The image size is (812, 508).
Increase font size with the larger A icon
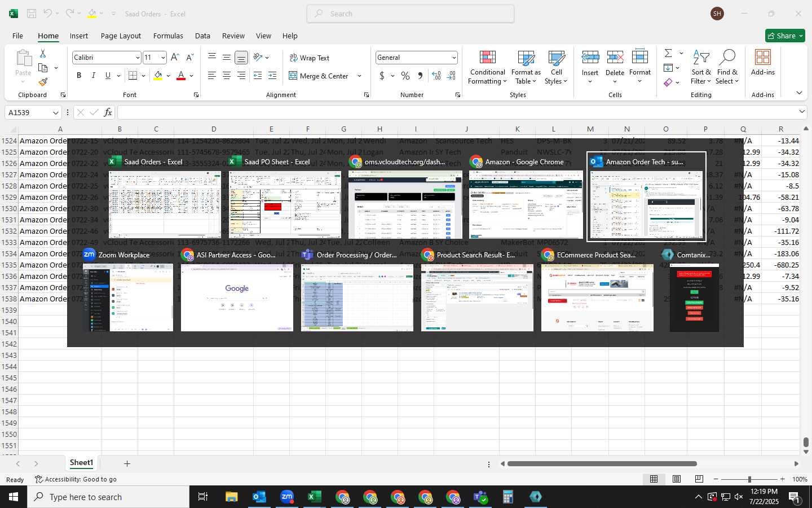175,58
